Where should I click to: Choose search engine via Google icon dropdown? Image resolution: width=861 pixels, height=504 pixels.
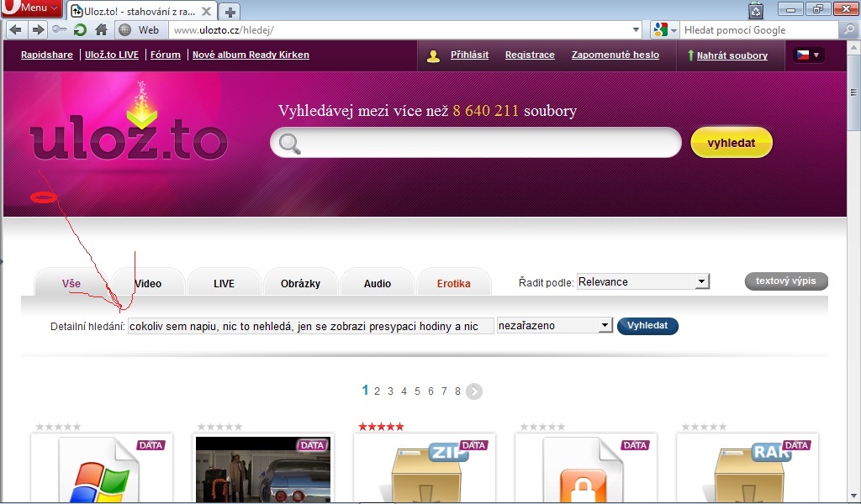point(664,29)
